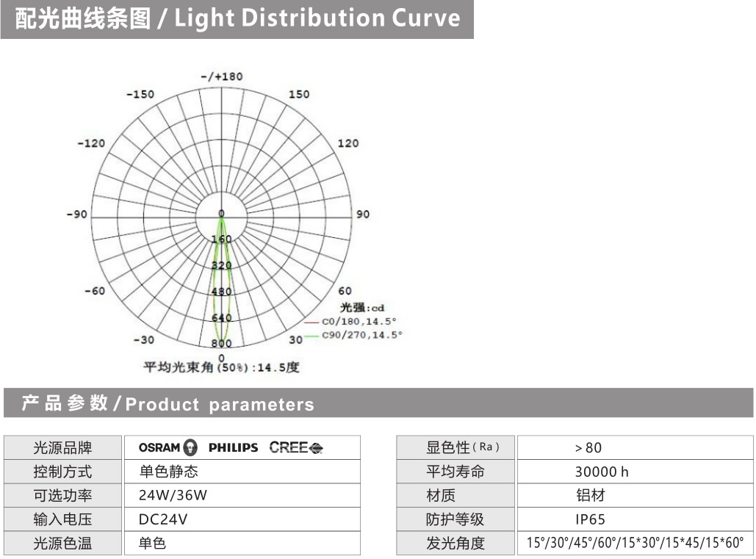Click the CREE brand logo
756x559 pixels.
pos(295,447)
